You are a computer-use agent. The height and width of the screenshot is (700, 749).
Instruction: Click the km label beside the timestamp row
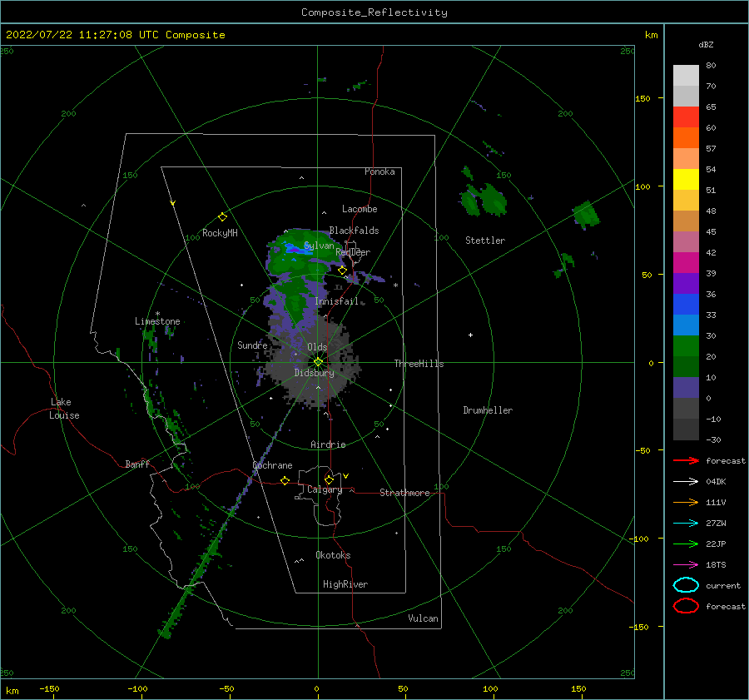652,35
